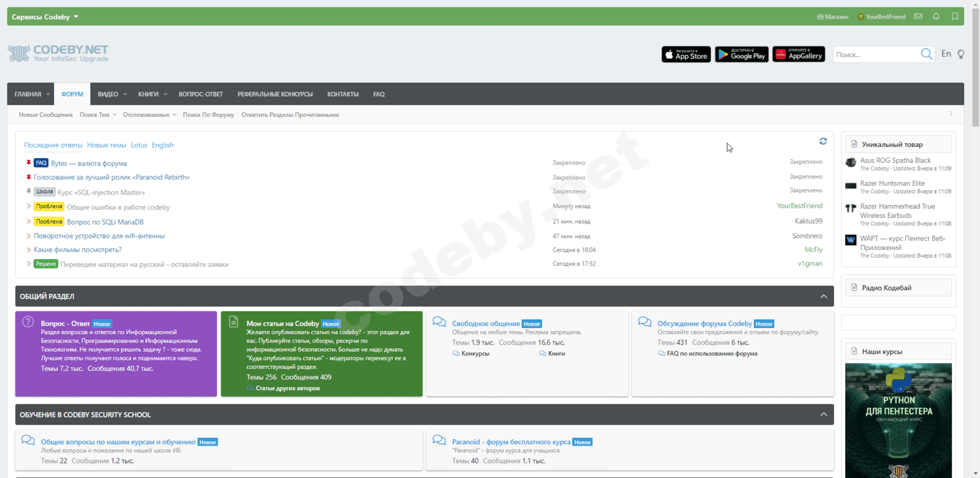The width and height of the screenshot is (980, 478).
Task: Collapse the ОБУЧЕНИЕ В CODEBY SECURITY SCHOOL section
Action: (x=824, y=414)
